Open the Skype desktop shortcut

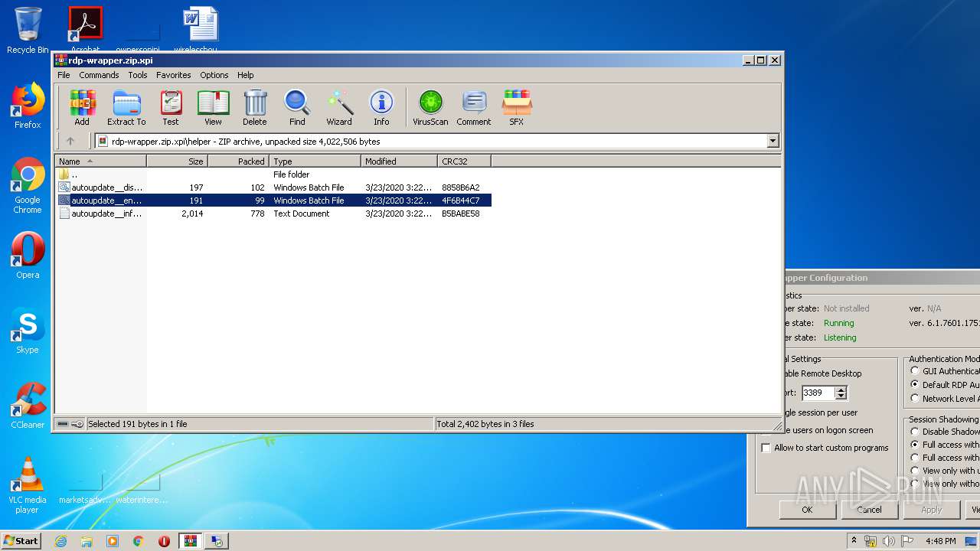28,331
